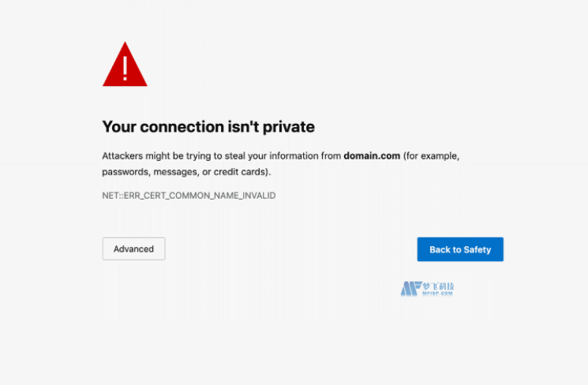Click the "(for example," text
Viewport: 588px width, 385px height.
(431, 156)
